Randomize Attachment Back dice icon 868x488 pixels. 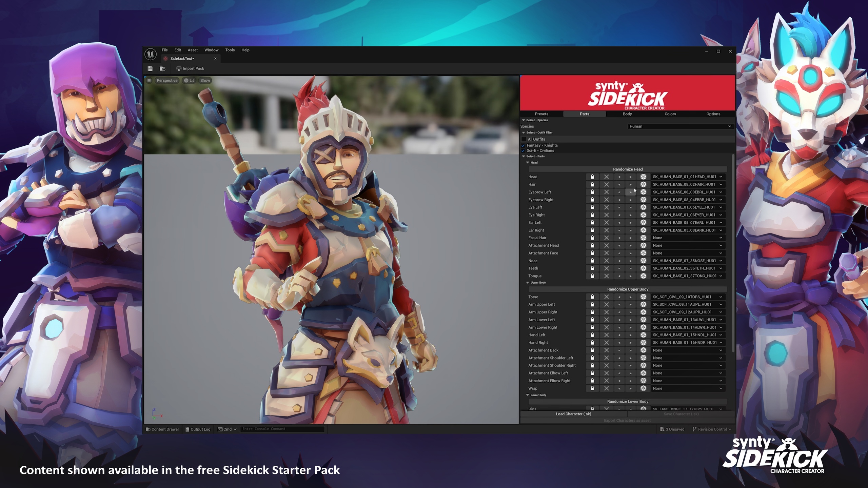[643, 350]
